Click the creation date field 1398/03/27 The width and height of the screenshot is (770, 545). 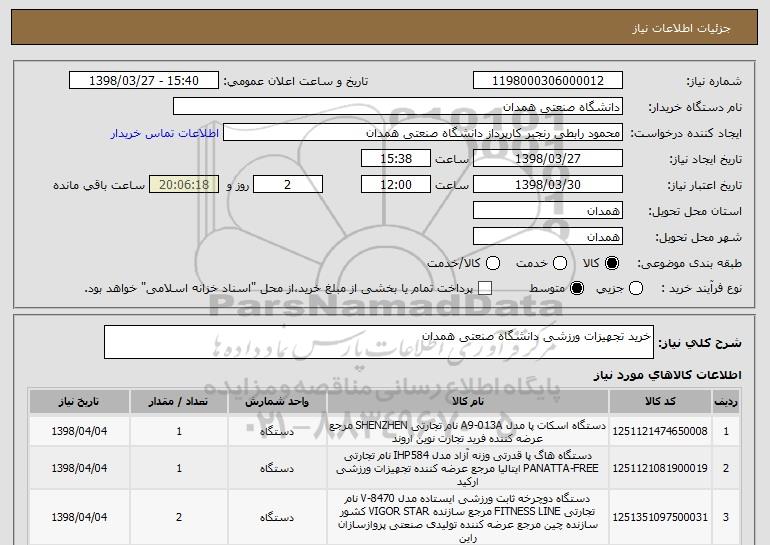[548, 159]
